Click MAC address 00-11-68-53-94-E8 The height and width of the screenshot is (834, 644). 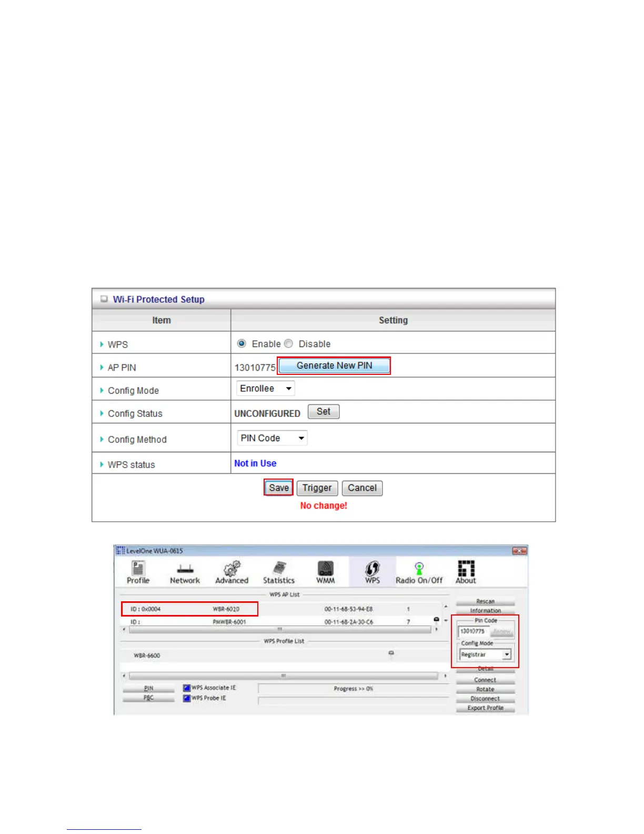click(348, 609)
